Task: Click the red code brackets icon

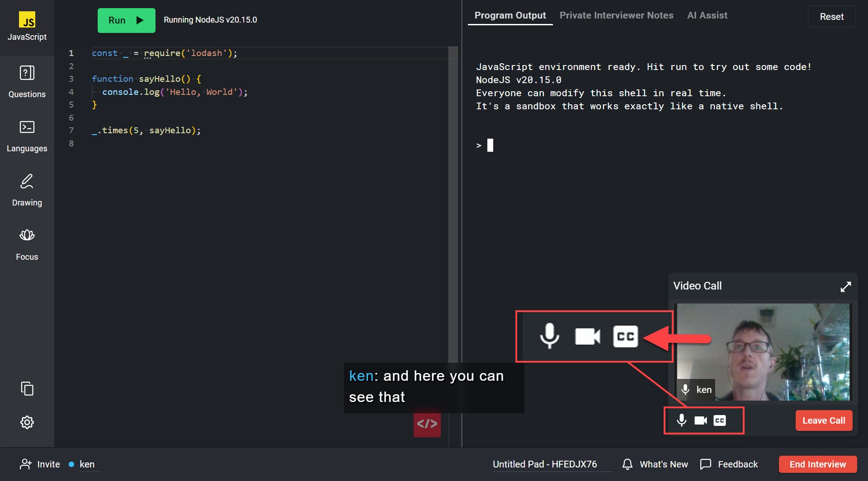Action: click(427, 424)
